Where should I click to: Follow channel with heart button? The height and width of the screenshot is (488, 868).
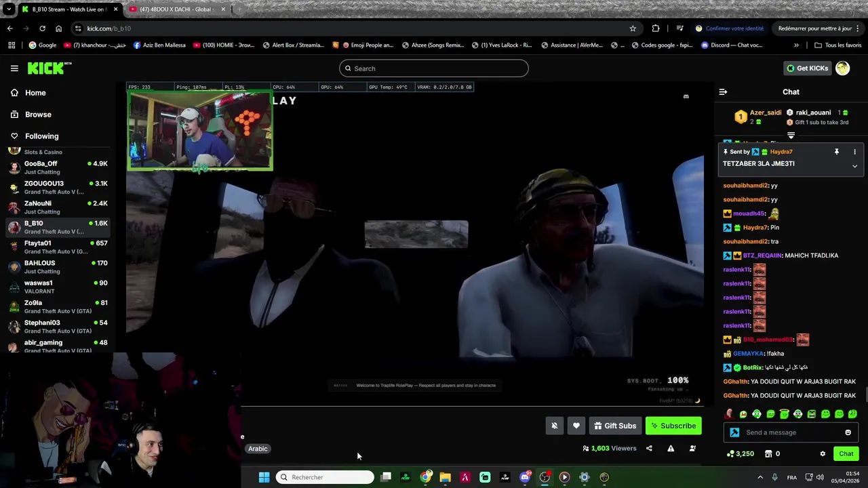576,426
